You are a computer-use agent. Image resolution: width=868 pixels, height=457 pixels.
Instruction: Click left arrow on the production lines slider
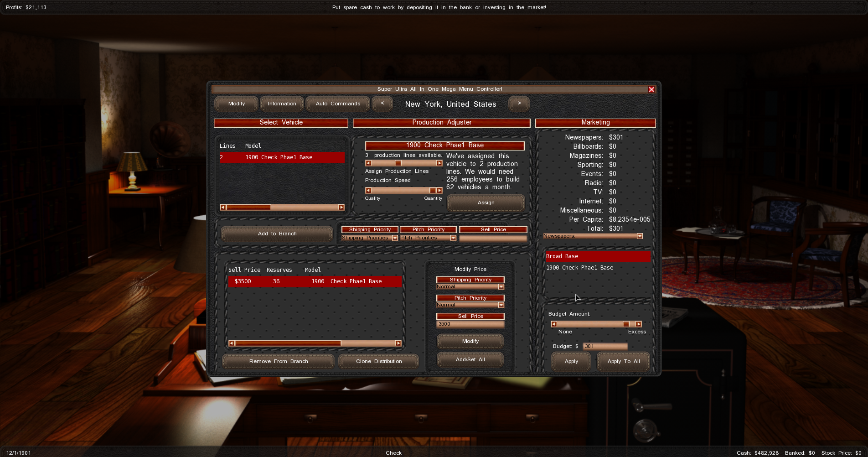[368, 163]
